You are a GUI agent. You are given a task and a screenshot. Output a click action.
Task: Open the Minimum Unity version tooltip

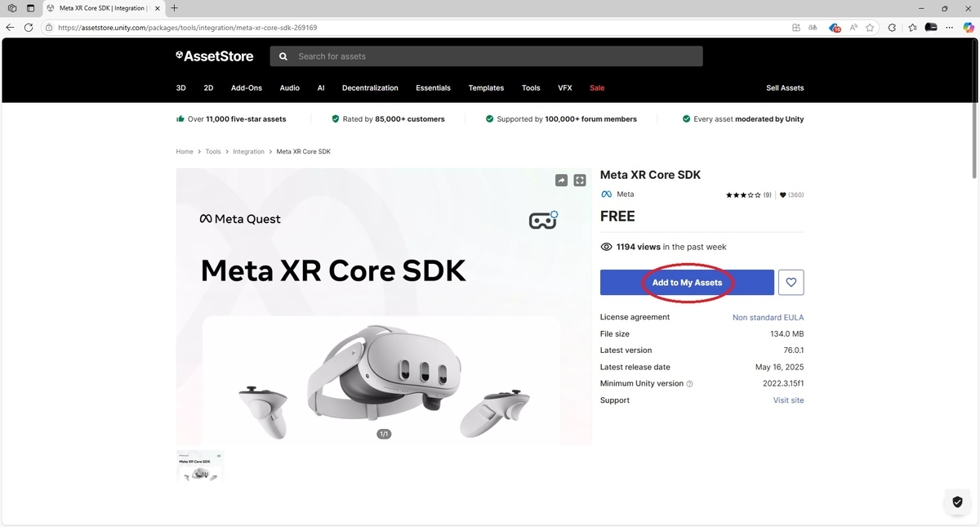(x=688, y=383)
